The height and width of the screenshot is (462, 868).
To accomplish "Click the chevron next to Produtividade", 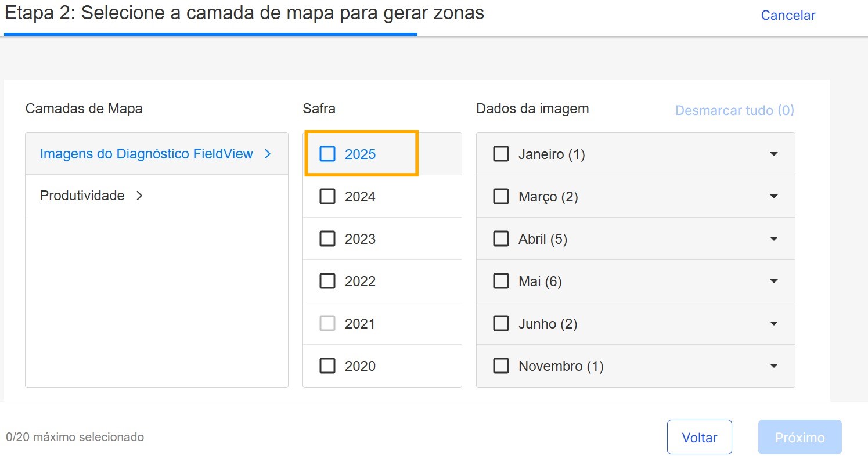I will click(139, 196).
